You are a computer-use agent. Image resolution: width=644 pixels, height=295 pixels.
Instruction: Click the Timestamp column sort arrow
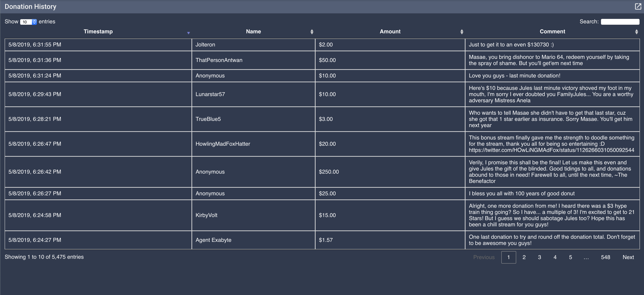pyautogui.click(x=189, y=33)
